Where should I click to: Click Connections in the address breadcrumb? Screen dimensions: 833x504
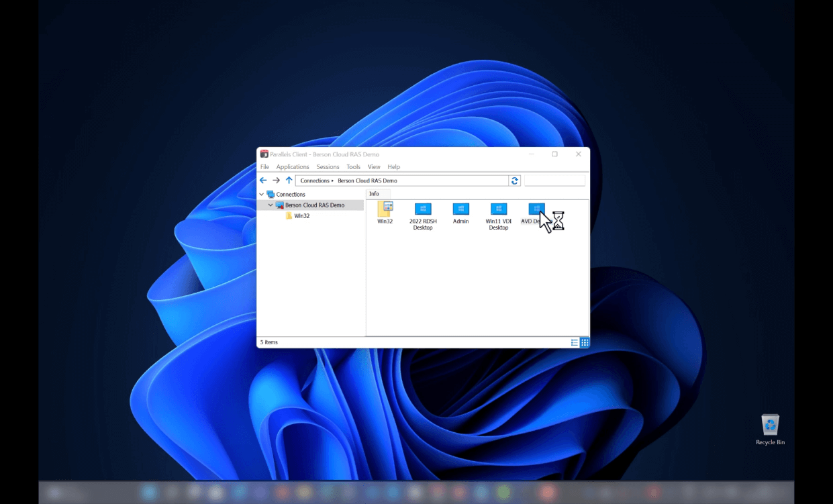coord(315,181)
